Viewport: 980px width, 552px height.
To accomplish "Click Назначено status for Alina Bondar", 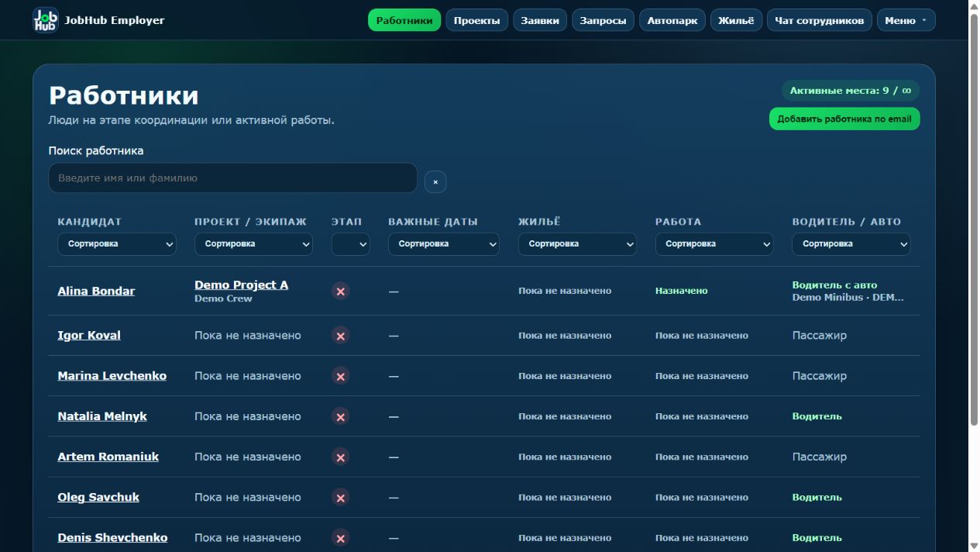I will tap(681, 291).
